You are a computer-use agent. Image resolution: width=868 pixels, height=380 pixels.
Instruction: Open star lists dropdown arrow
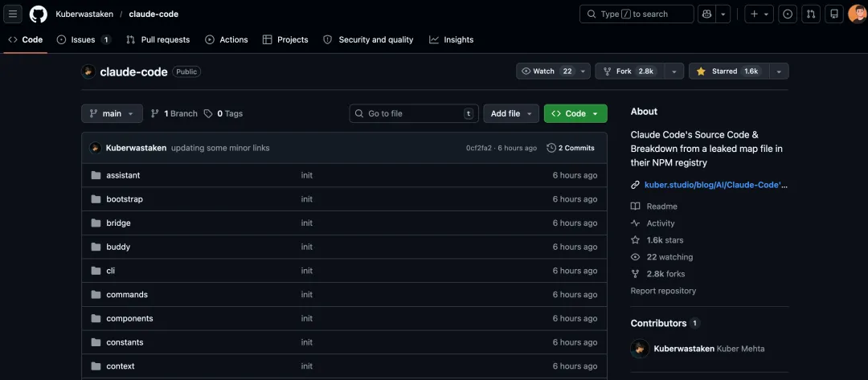[779, 72]
